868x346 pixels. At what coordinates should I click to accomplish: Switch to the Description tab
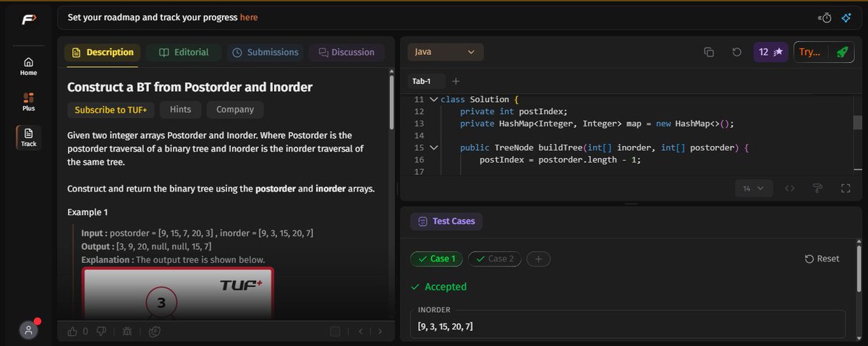[102, 52]
